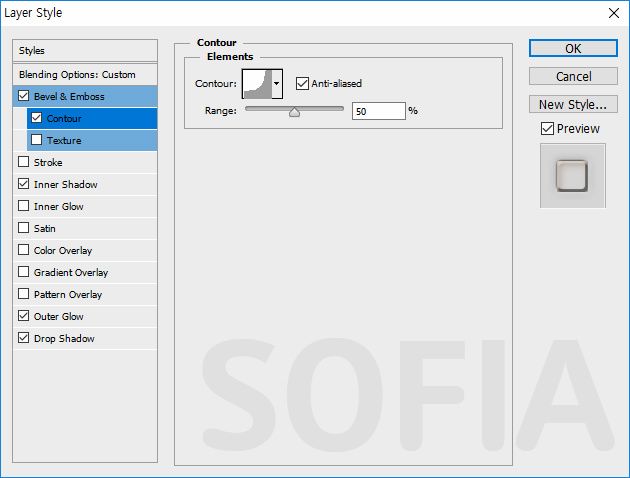Viewport: 630px width, 478px height.
Task: Open the Contour curve thumbnail editor
Action: pyautogui.click(x=257, y=84)
